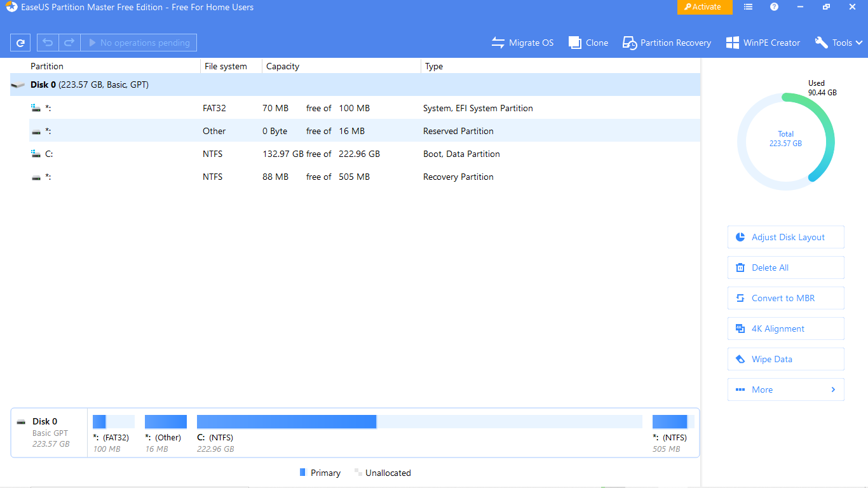This screenshot has width=868, height=488.
Task: Click the orange Activate button
Action: click(705, 7)
